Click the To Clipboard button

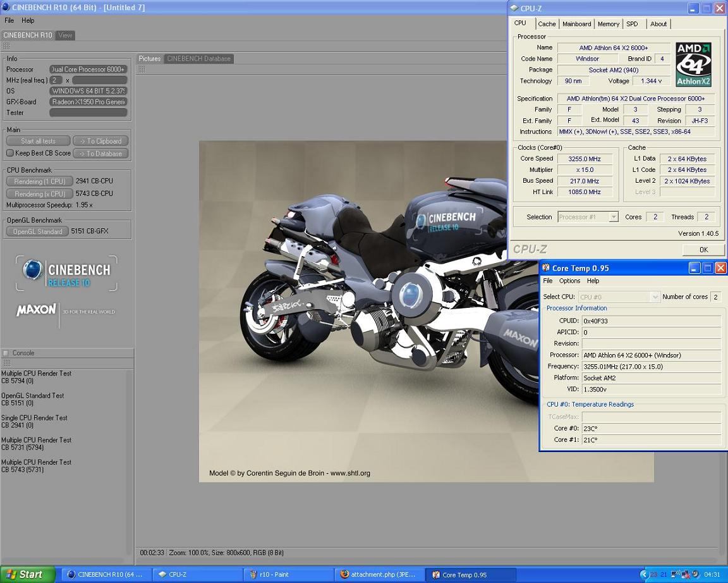click(100, 141)
